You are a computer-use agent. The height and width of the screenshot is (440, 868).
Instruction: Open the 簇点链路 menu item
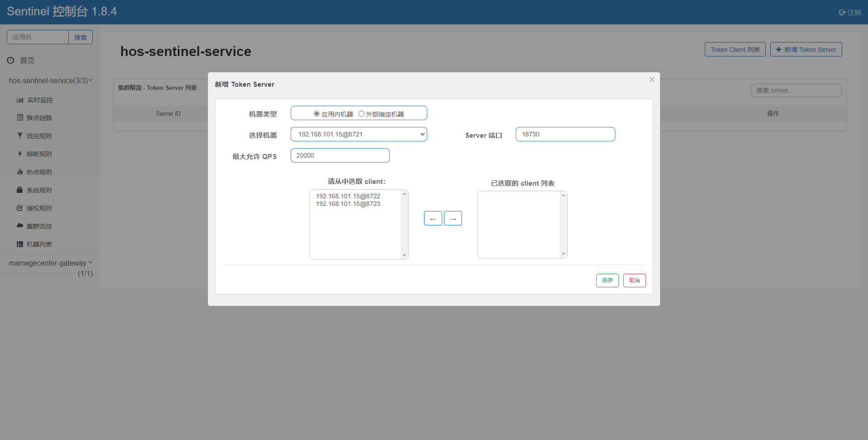pyautogui.click(x=39, y=118)
